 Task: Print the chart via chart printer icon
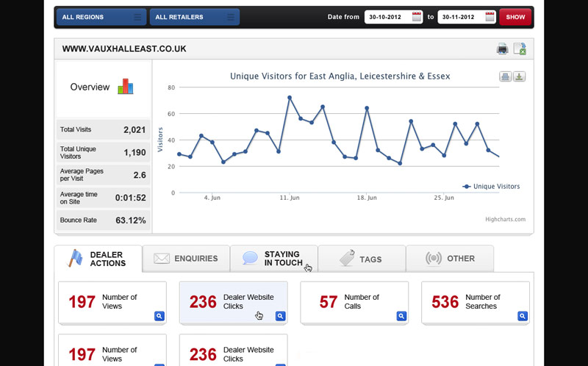(506, 76)
